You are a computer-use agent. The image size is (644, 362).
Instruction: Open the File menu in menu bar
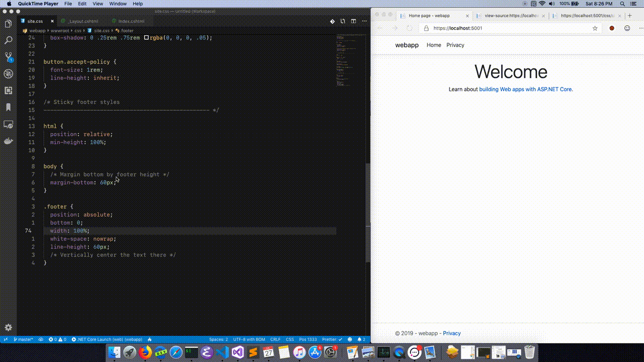coord(68,4)
